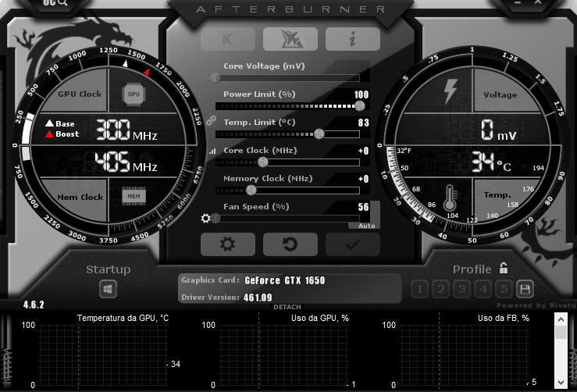Viewport: 577px width, 392px height.
Task: Click the Fan Speed value 56
Action: click(364, 207)
